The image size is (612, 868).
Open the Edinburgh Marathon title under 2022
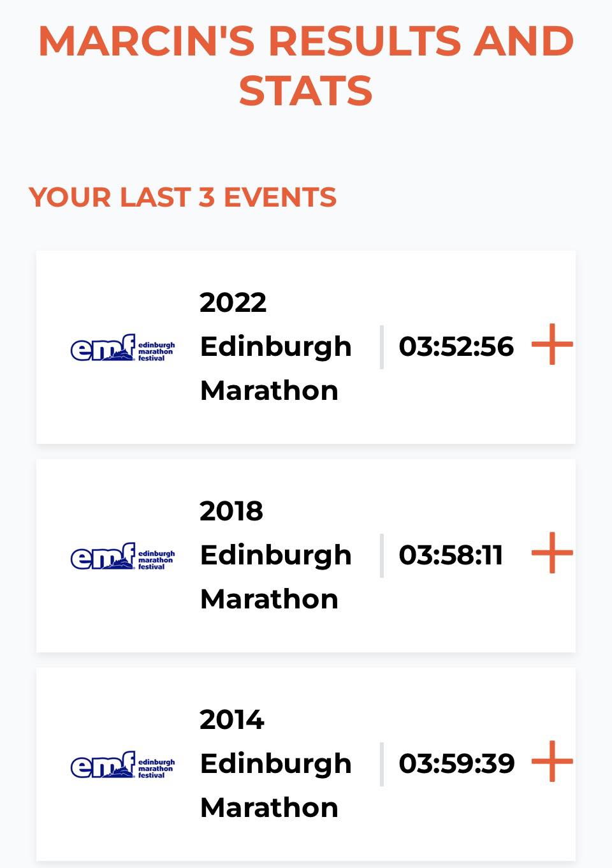pyautogui.click(x=275, y=368)
